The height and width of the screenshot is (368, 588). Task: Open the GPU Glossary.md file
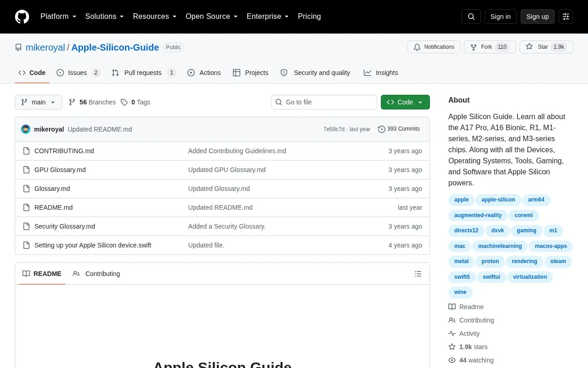60,170
